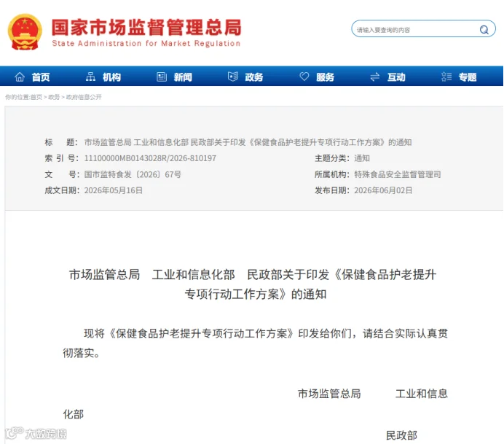This screenshot has height=444, width=504.
Task: Click the book icon beside 政务
Action: coord(233,77)
